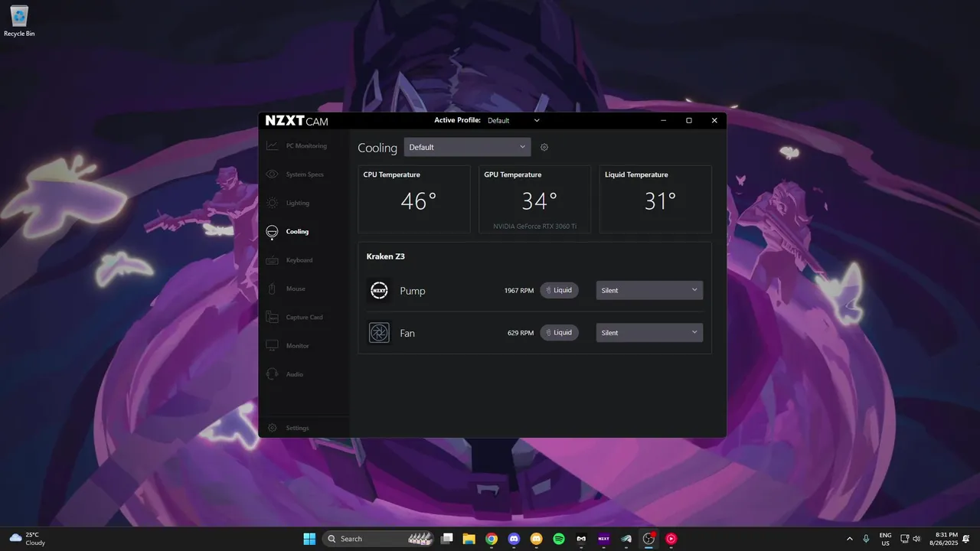The width and height of the screenshot is (980, 551).
Task: Click the 8:31 PM clock and date
Action: coord(942,539)
